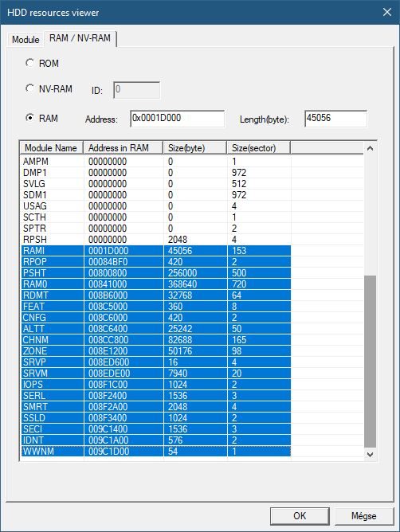400x532 pixels.
Task: Select the RAMI module row
Action: (156, 251)
